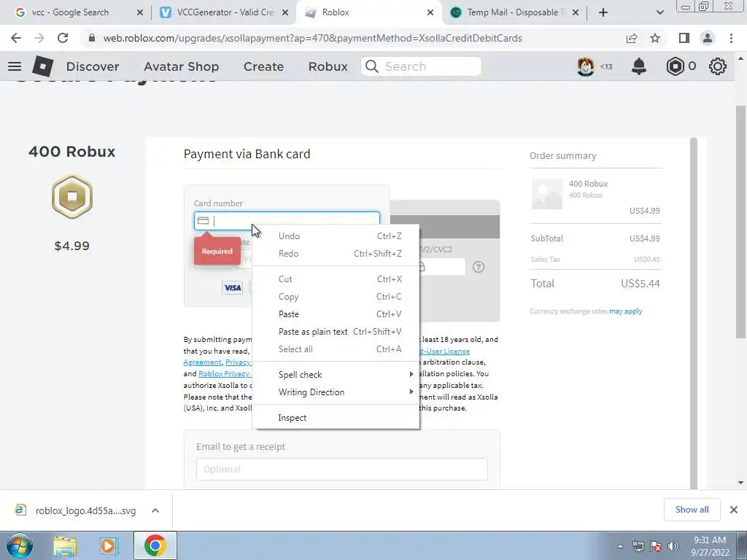The image size is (747, 560).
Task: Open the Chrome profile avatar
Action: coord(708,38)
